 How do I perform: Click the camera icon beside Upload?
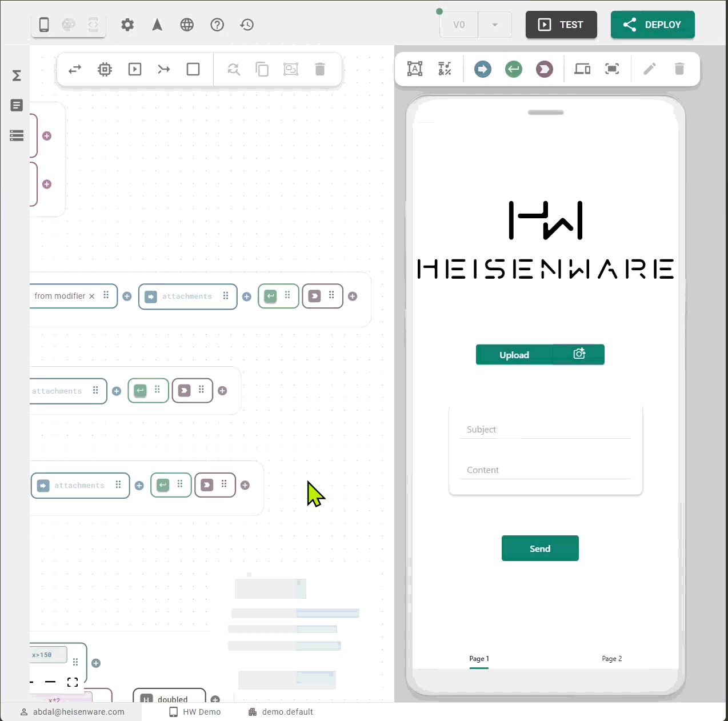coord(579,354)
